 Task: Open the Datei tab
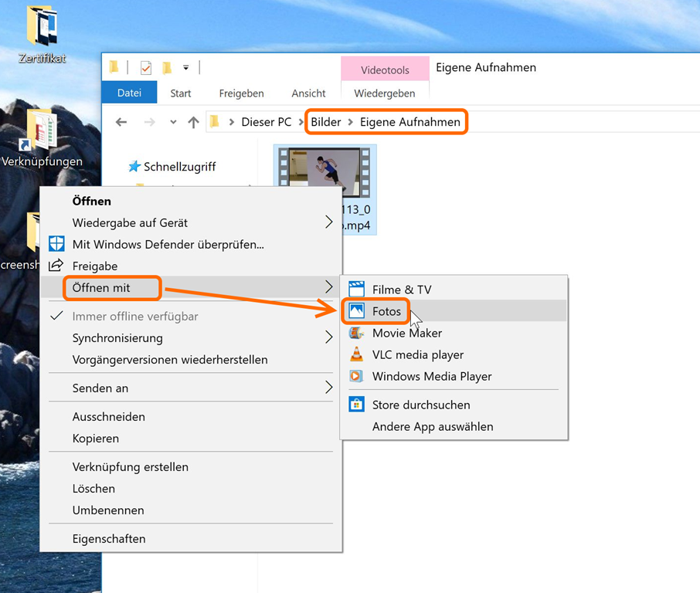click(129, 93)
